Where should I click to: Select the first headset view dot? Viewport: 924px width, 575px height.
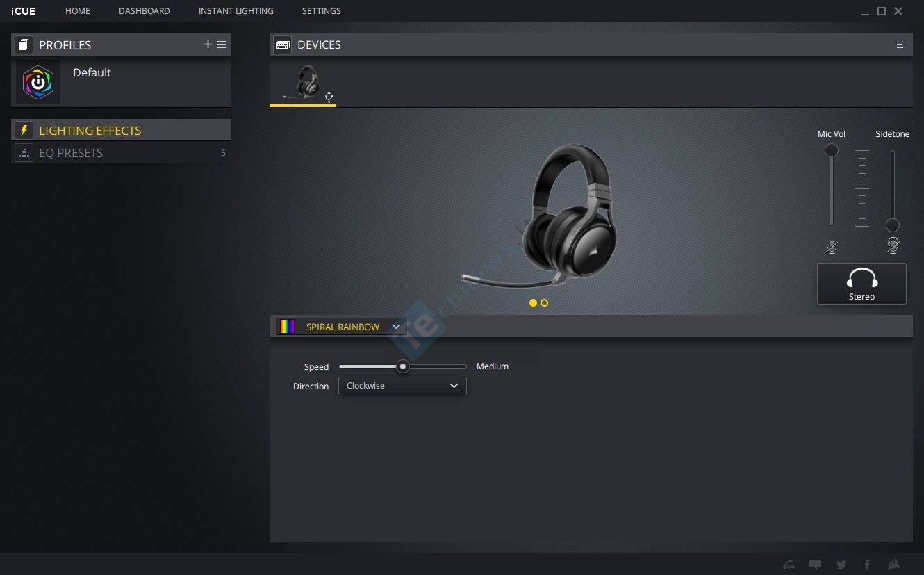(533, 303)
